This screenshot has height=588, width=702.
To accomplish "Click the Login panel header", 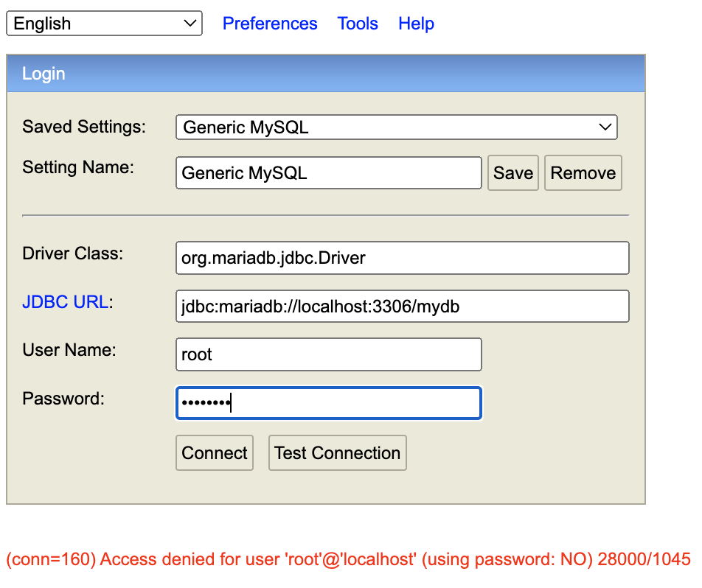I will pyautogui.click(x=326, y=74).
